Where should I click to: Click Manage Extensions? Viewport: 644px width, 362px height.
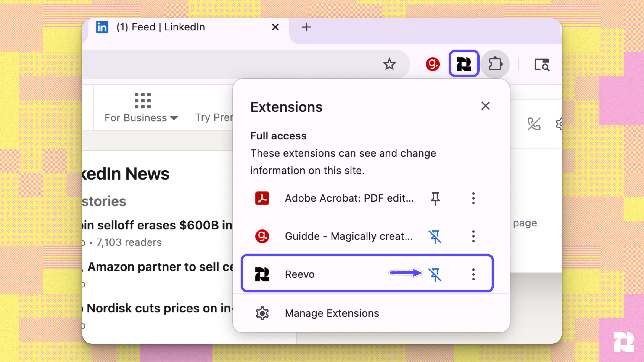[x=332, y=313]
